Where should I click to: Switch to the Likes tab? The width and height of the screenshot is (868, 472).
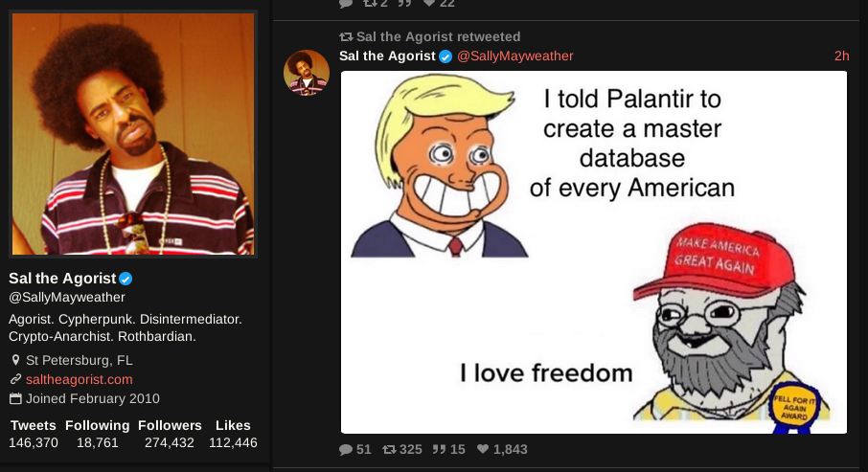[x=233, y=434]
